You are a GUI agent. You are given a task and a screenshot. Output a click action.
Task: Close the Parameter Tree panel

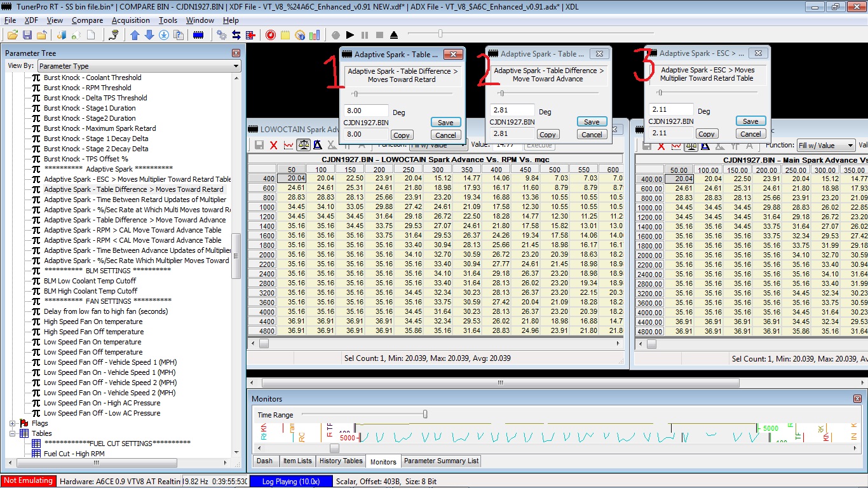point(236,53)
